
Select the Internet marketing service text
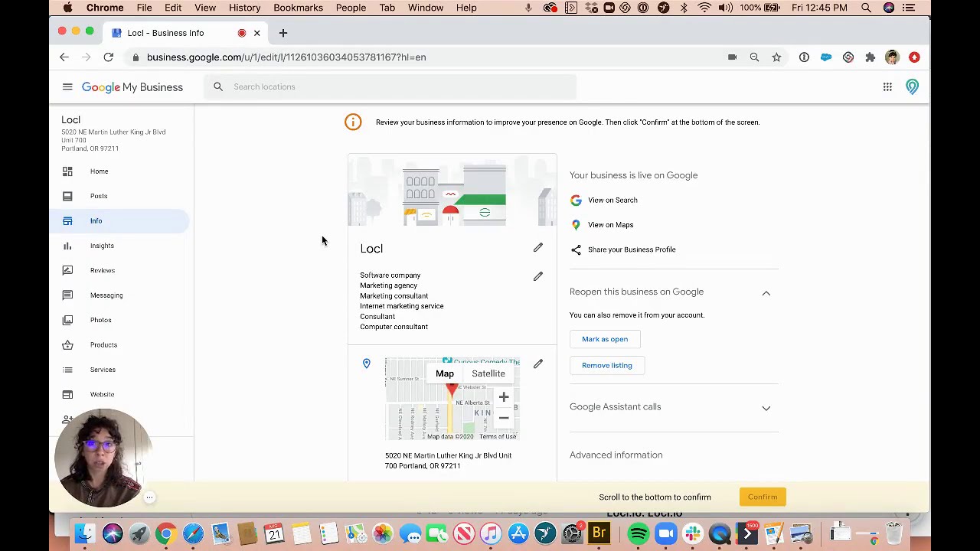[402, 306]
